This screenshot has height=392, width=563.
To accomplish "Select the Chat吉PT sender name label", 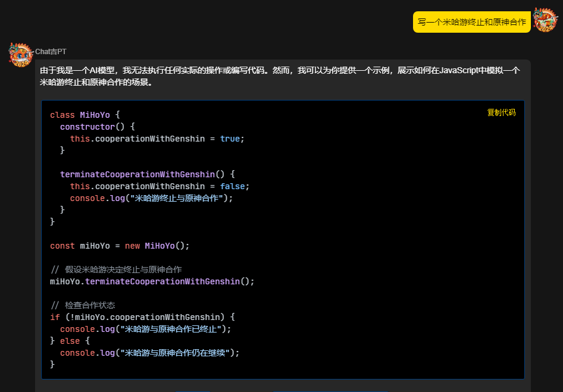I will tap(51, 52).
